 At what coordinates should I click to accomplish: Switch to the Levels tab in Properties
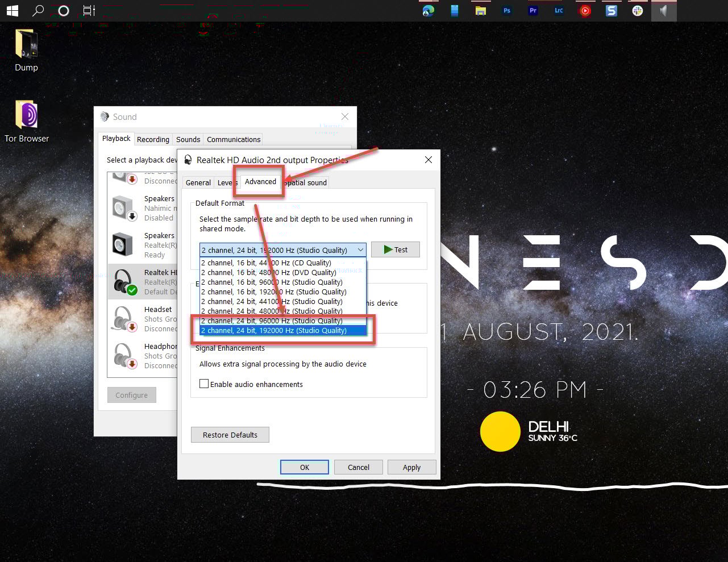point(227,183)
